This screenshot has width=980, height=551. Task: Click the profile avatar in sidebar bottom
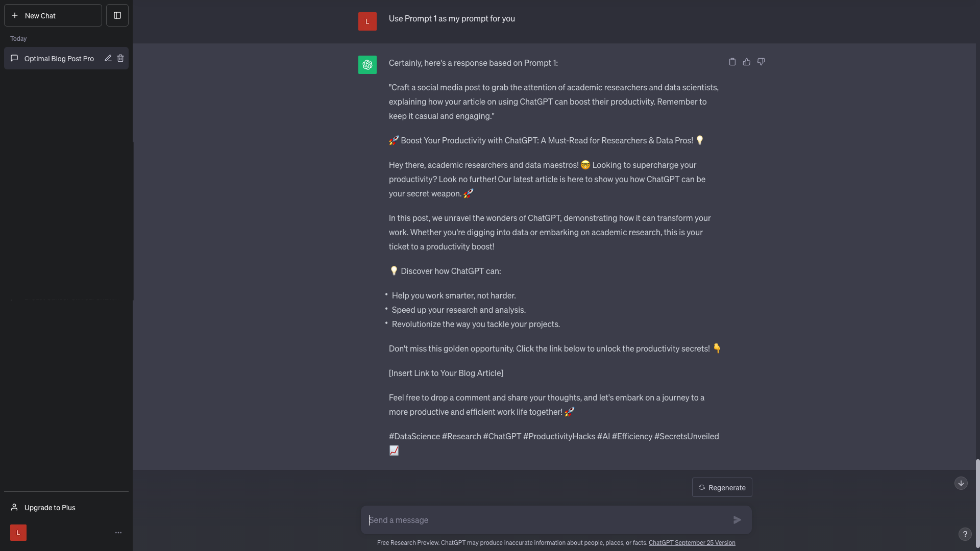[18, 533]
